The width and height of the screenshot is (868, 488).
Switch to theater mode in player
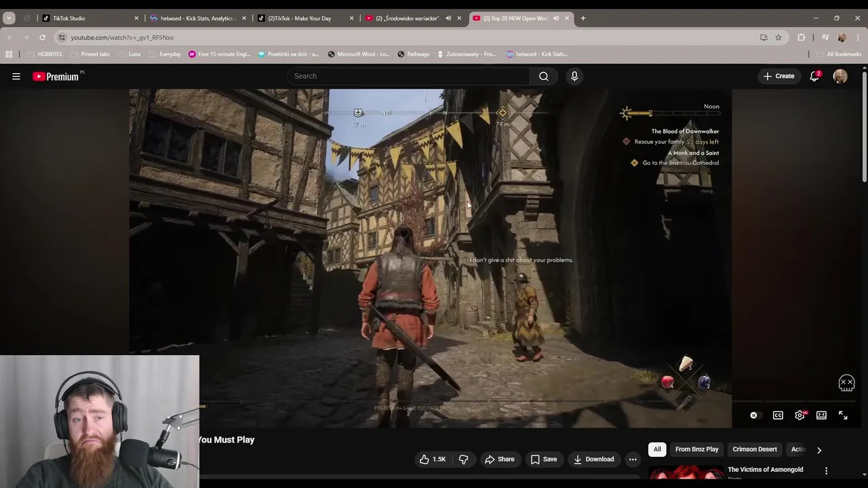(x=821, y=415)
